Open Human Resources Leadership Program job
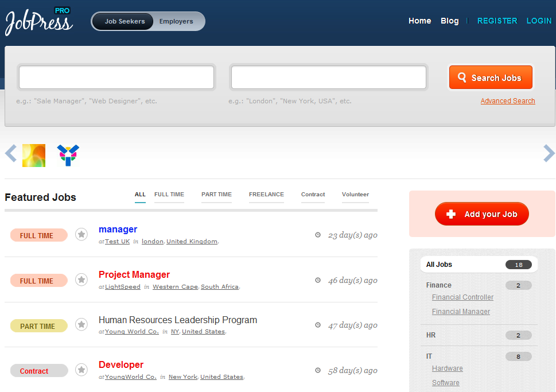Image resolution: width=556 pixels, height=392 pixels. click(178, 320)
